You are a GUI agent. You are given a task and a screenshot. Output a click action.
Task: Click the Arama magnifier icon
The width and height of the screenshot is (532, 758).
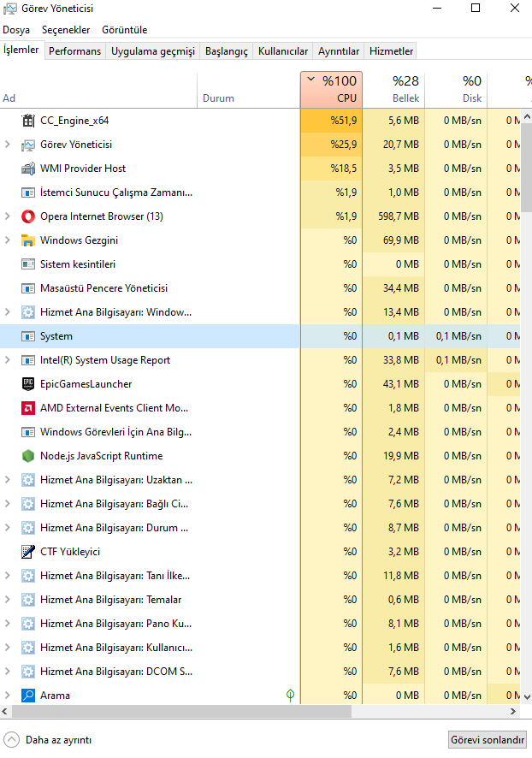(28, 696)
